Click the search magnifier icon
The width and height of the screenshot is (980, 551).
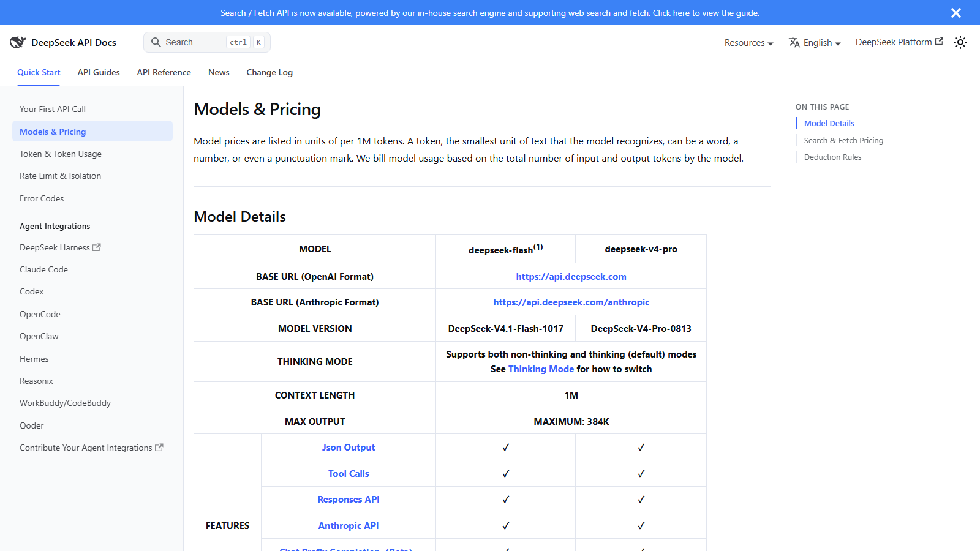click(x=156, y=42)
